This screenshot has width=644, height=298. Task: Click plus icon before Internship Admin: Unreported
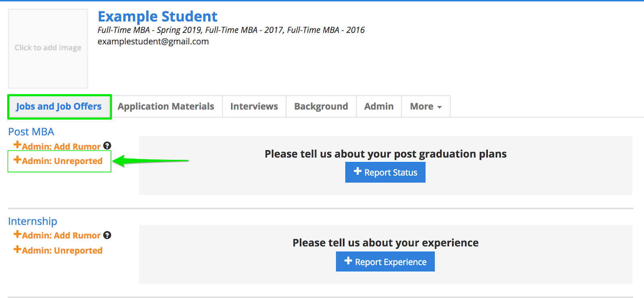pyautogui.click(x=17, y=249)
